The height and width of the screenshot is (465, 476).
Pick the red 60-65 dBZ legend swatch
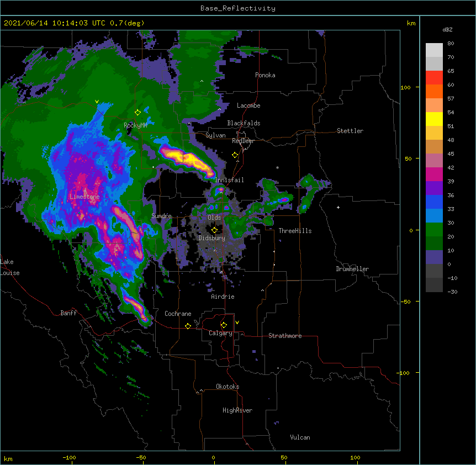pyautogui.click(x=434, y=78)
